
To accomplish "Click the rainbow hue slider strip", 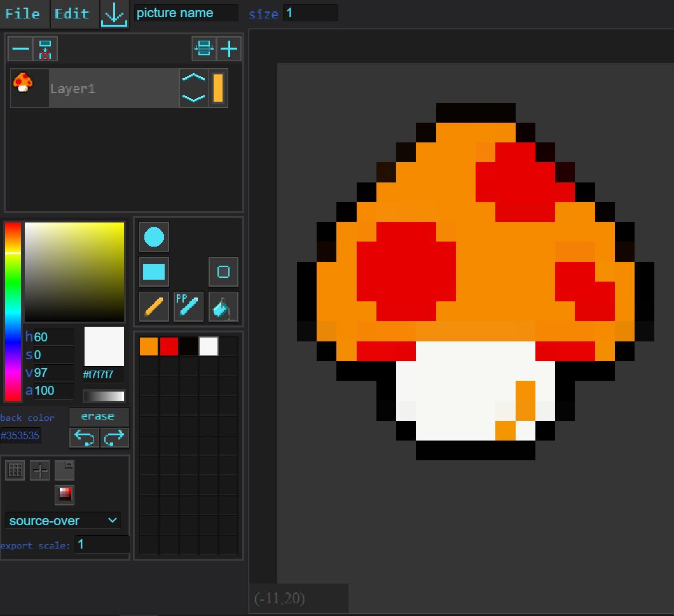I will (13, 311).
